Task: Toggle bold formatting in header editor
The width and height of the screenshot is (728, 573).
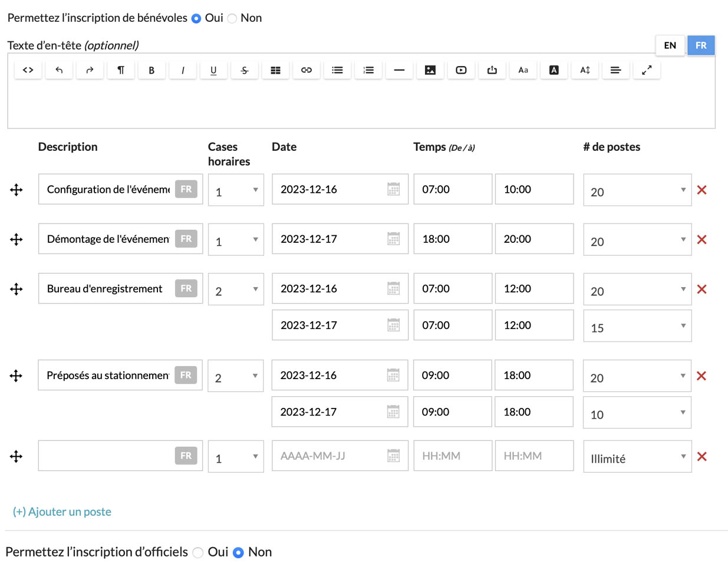Action: pos(151,70)
